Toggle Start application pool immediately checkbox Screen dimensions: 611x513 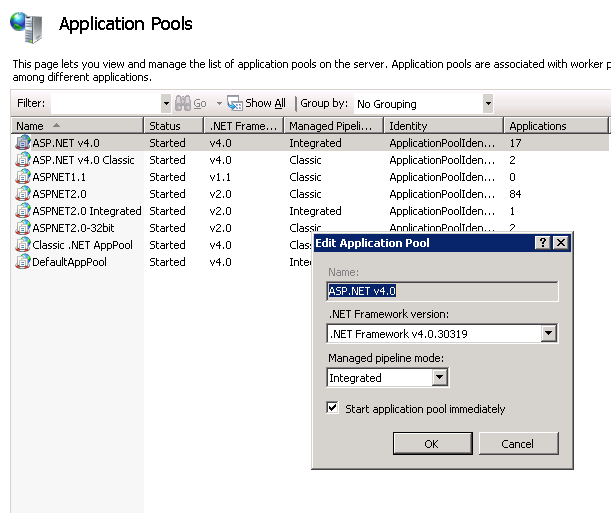(x=332, y=408)
